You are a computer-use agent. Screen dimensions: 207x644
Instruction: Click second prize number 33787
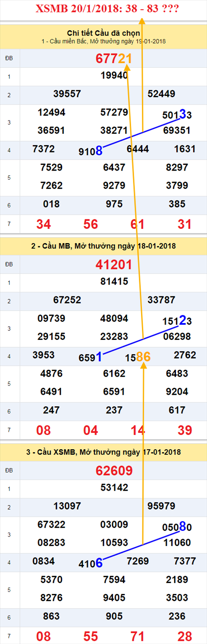[x=161, y=299]
